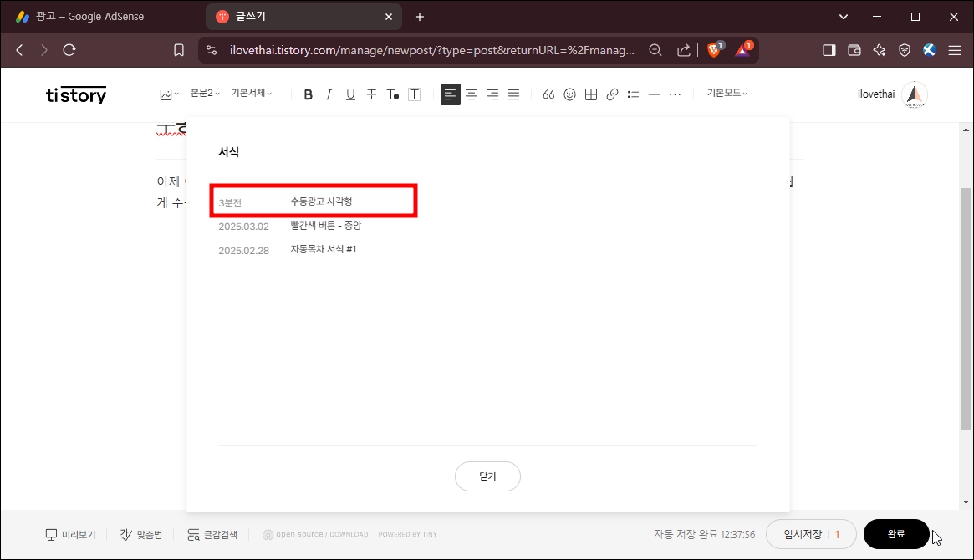
Task: Apply underline to text
Action: tap(350, 94)
